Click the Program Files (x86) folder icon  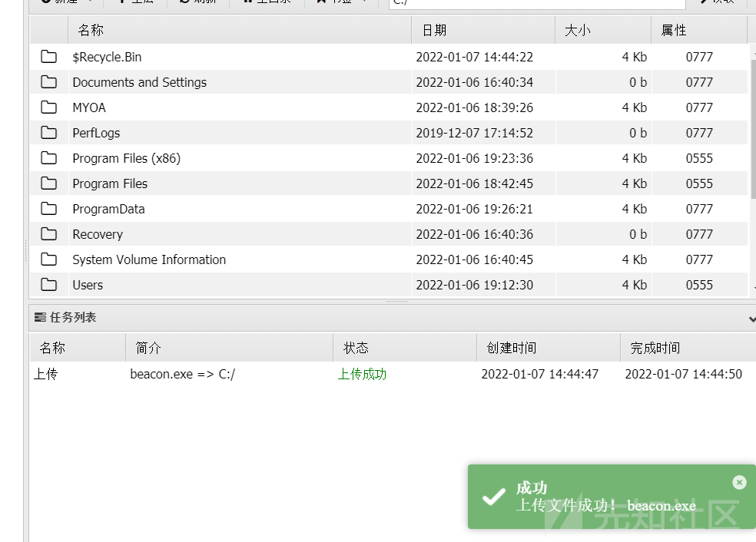point(48,158)
